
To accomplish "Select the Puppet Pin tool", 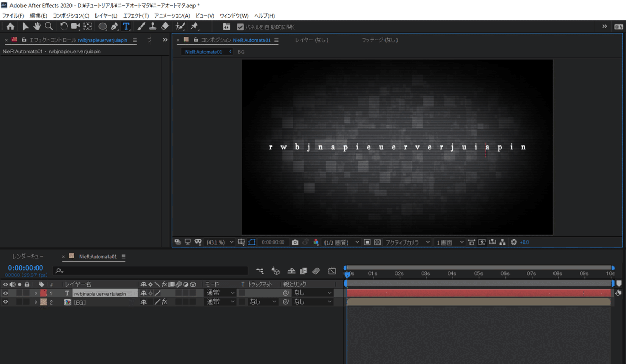I will pyautogui.click(x=194, y=26).
